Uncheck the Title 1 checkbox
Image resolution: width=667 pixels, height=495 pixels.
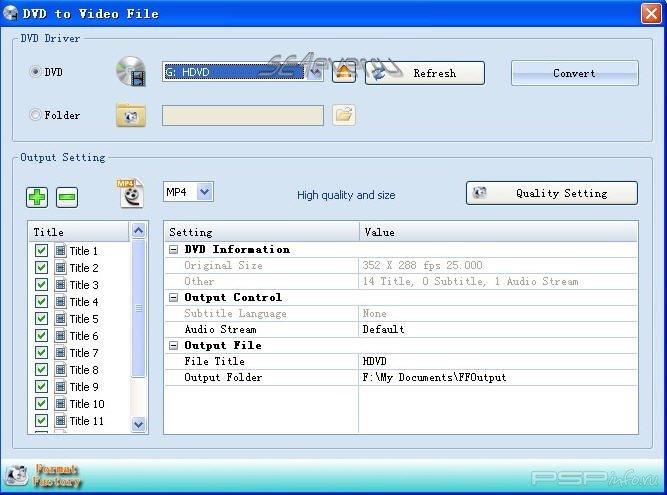42,251
